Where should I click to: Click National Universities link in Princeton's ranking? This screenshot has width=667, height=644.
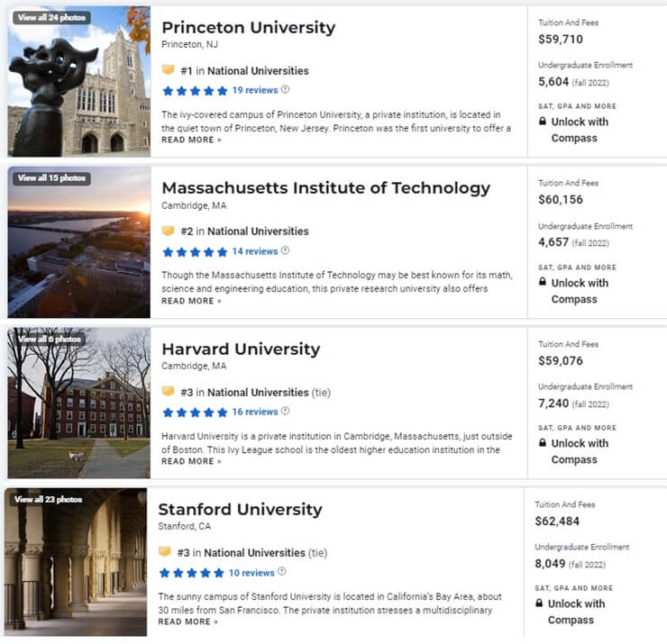258,70
